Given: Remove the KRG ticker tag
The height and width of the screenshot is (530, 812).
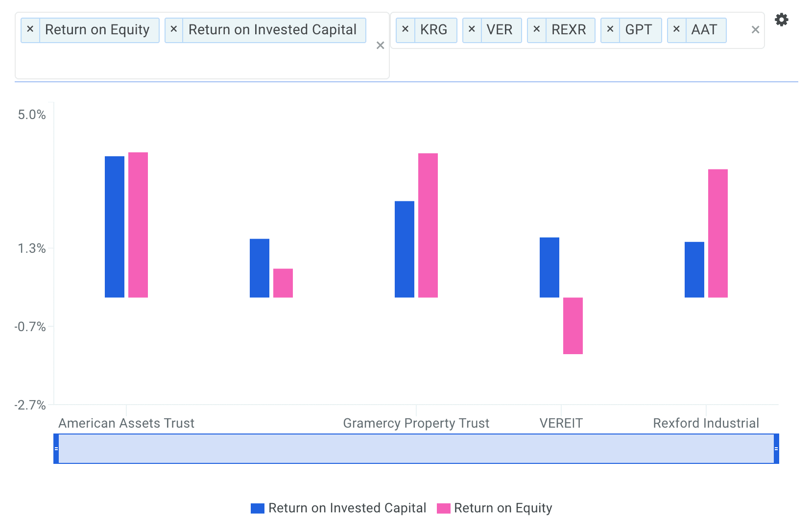Looking at the screenshot, I should click(x=406, y=29).
